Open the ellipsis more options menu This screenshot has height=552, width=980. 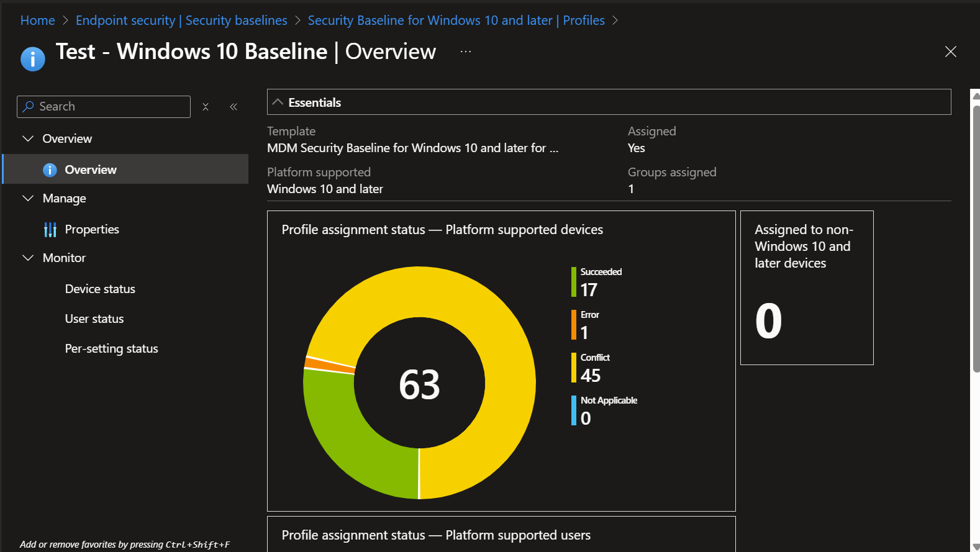point(466,52)
